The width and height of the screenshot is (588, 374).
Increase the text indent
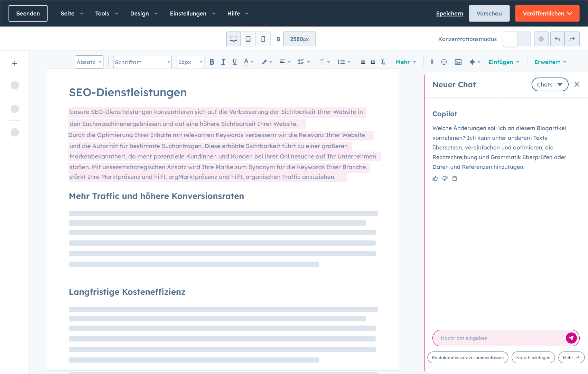[x=373, y=62]
